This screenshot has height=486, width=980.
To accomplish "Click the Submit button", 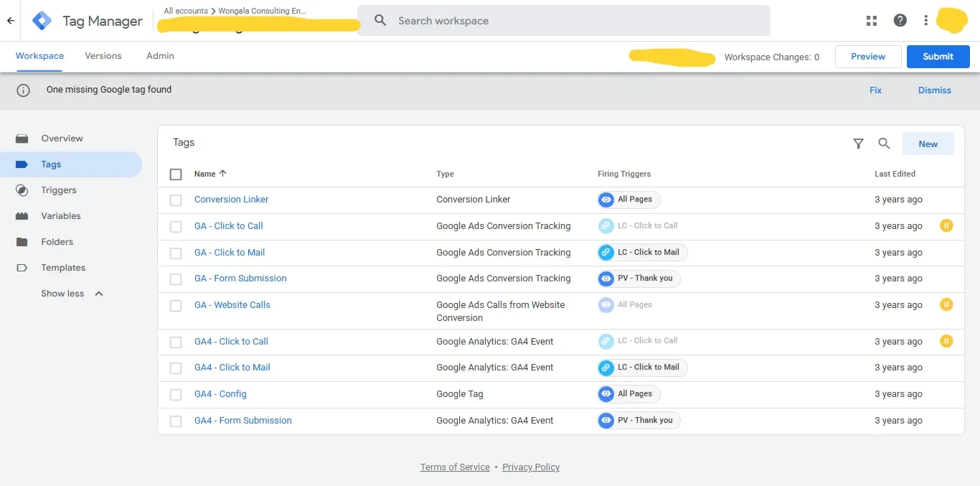I will tap(938, 57).
